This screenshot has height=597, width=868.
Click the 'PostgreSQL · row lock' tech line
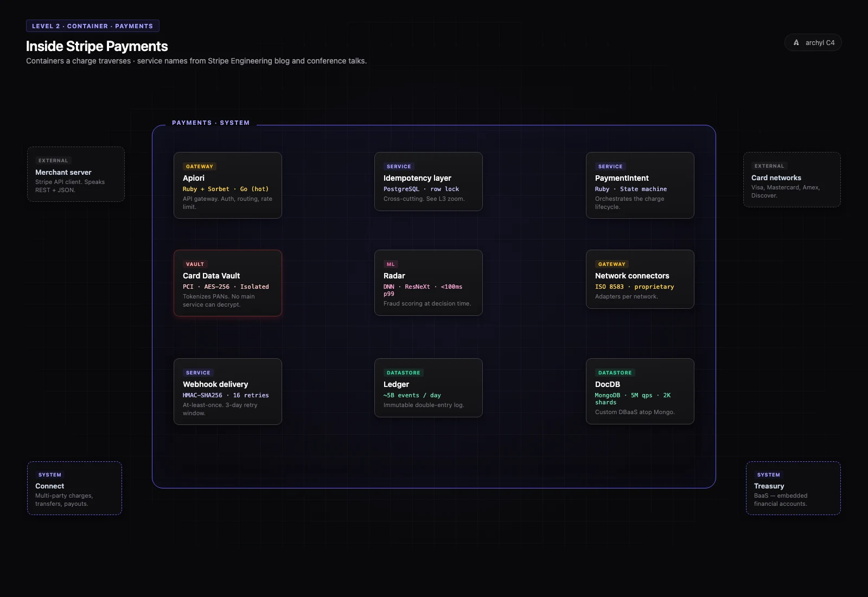pyautogui.click(x=422, y=189)
